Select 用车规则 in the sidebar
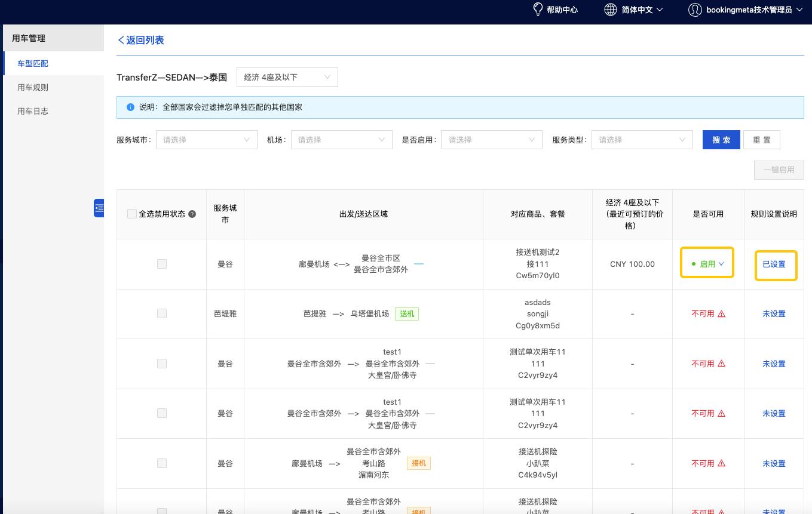 pyautogui.click(x=32, y=87)
